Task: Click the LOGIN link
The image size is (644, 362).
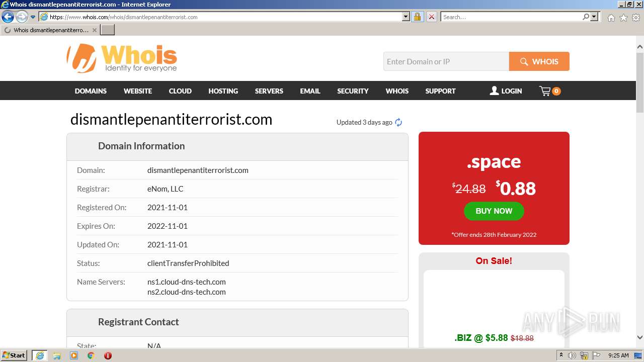Action: pyautogui.click(x=506, y=91)
